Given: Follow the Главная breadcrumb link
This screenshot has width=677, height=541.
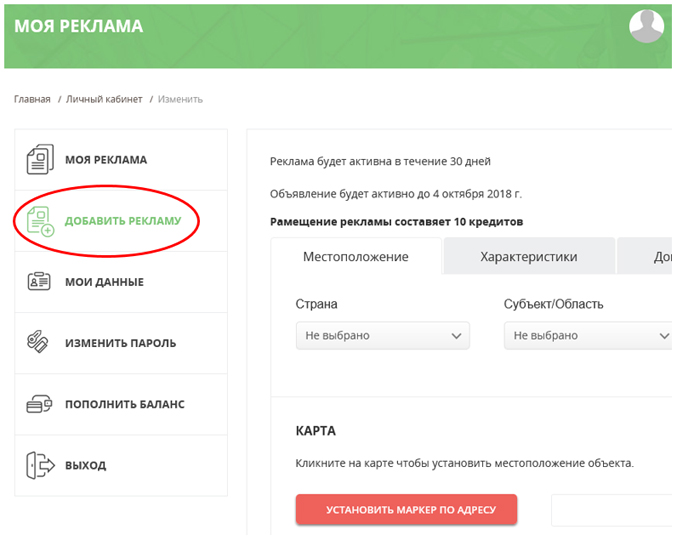Looking at the screenshot, I should (x=32, y=99).
